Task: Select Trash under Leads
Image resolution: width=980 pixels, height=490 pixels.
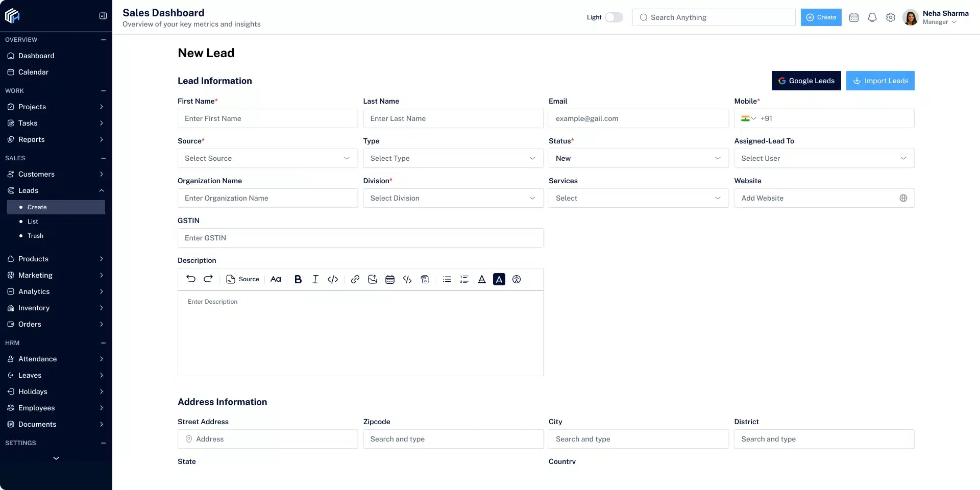Action: tap(56, 236)
